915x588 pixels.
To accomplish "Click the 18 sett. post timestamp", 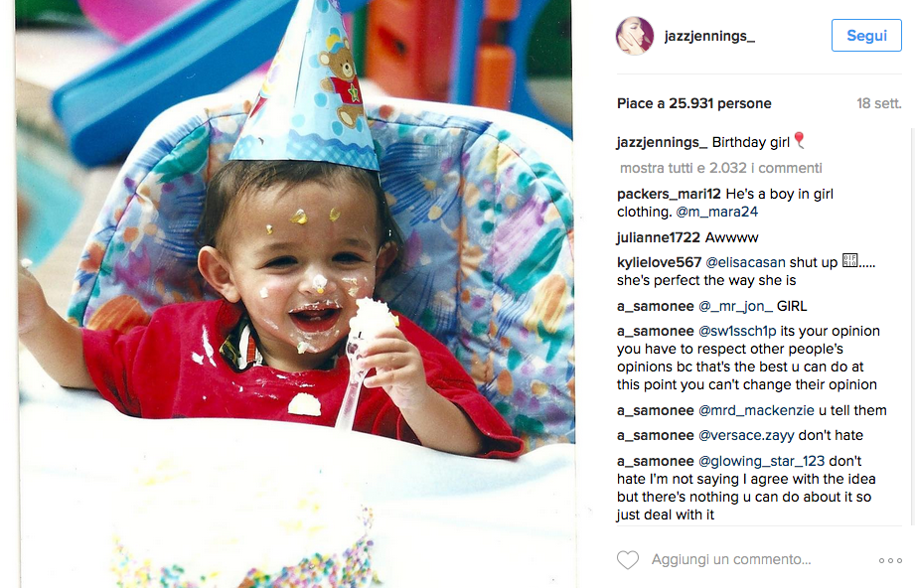I will (x=879, y=104).
